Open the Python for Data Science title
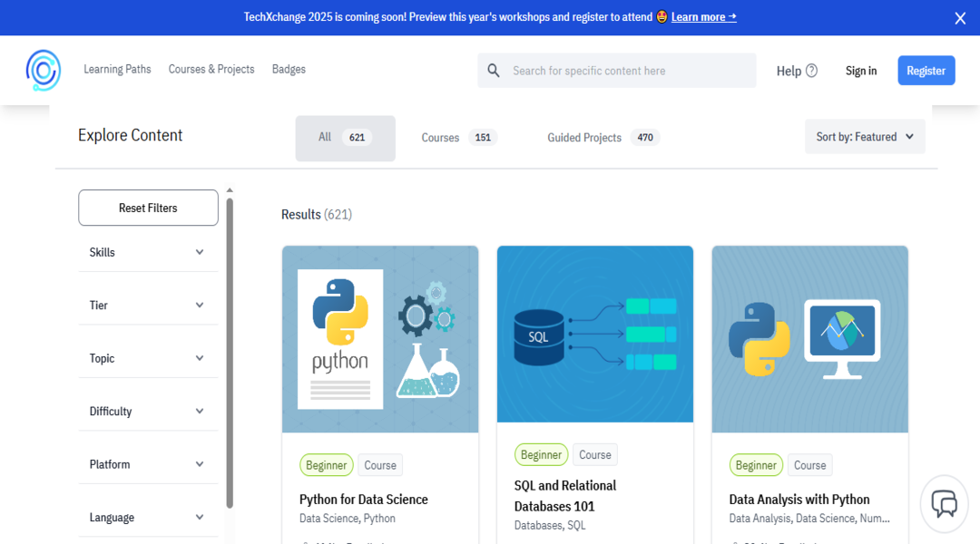This screenshot has height=544, width=980. tap(364, 500)
